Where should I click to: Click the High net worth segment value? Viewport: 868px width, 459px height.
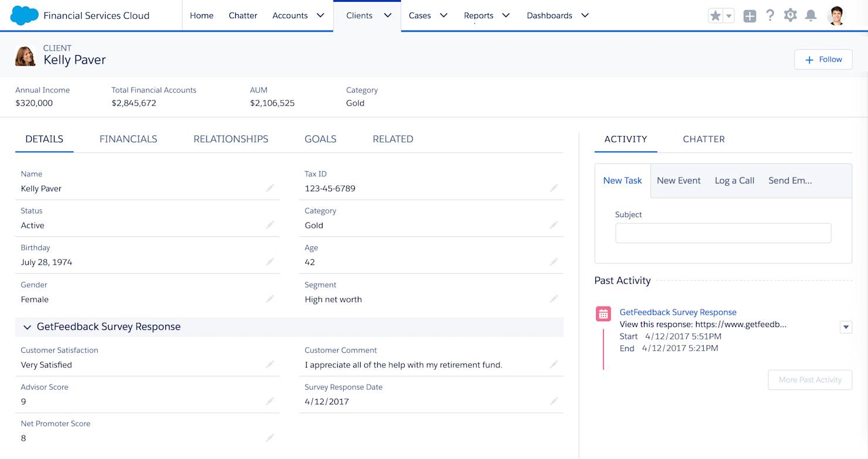pyautogui.click(x=333, y=300)
